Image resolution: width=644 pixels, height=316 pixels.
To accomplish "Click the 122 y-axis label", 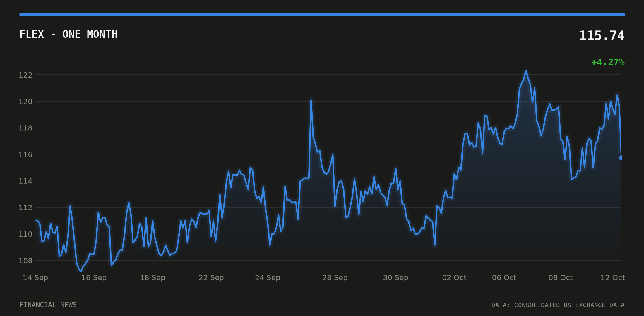I will (25, 75).
